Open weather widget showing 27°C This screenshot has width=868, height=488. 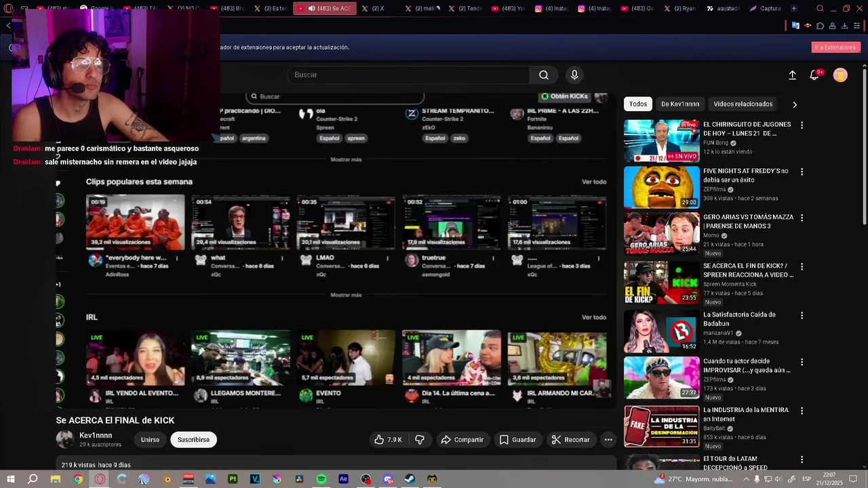(694, 479)
